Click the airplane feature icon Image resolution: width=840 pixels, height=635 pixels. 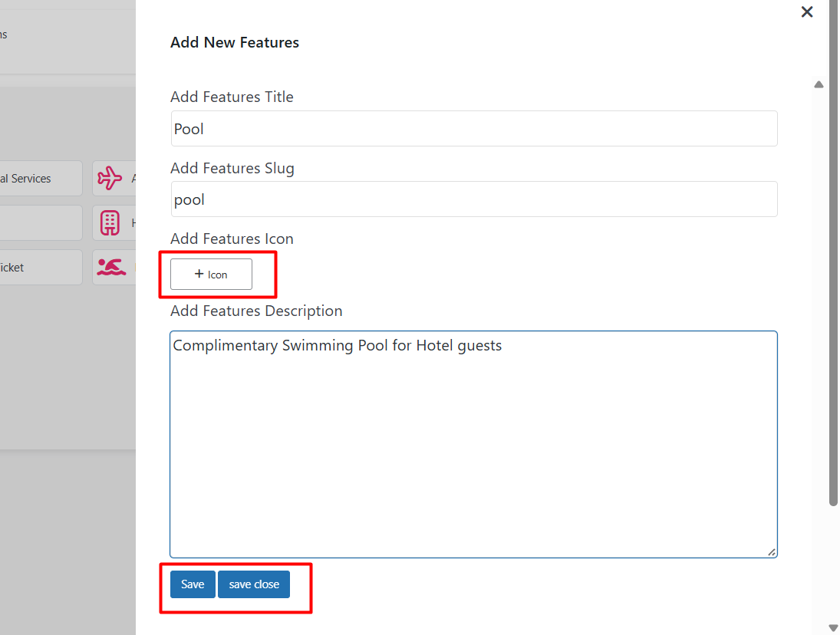[110, 179]
